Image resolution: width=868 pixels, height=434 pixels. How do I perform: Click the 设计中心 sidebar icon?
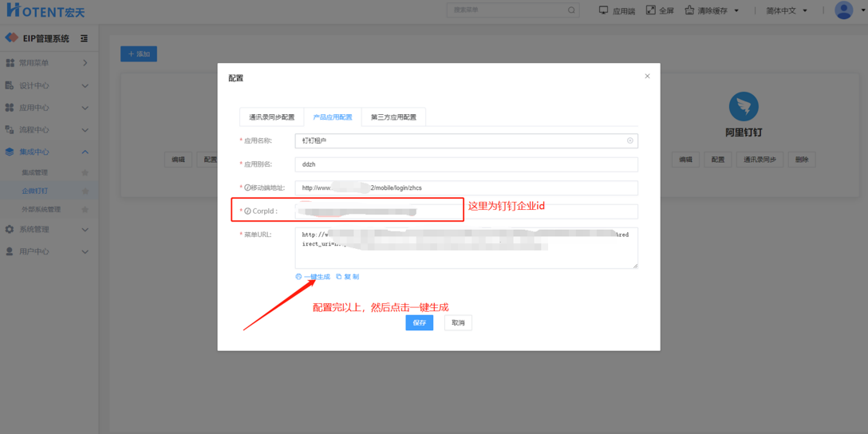pos(10,85)
